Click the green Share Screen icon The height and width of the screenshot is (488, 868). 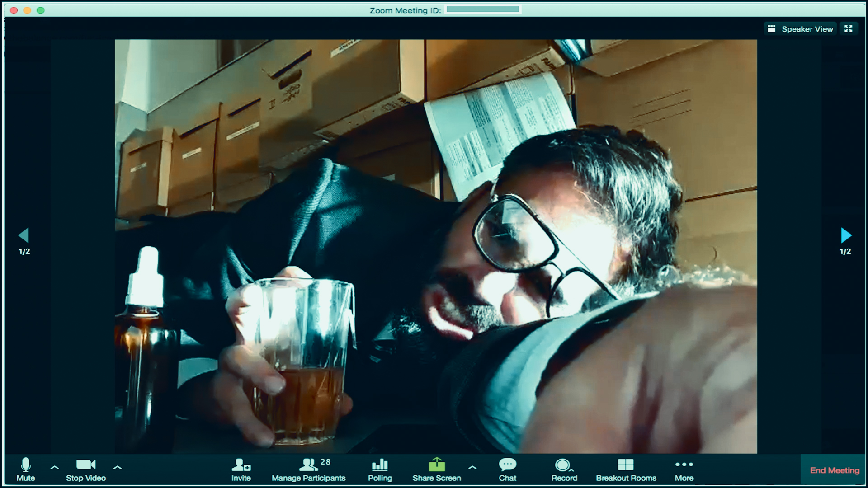coord(437,465)
